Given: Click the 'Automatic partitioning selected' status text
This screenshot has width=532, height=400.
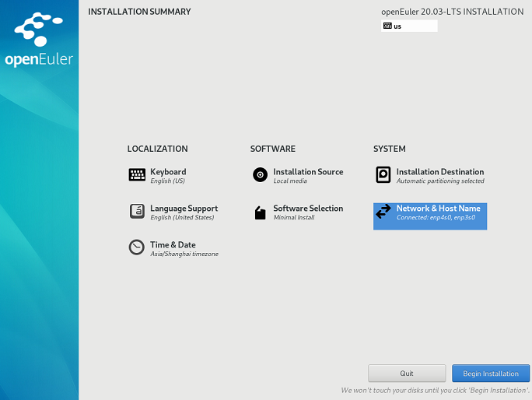Looking at the screenshot, I should pyautogui.click(x=440, y=181).
